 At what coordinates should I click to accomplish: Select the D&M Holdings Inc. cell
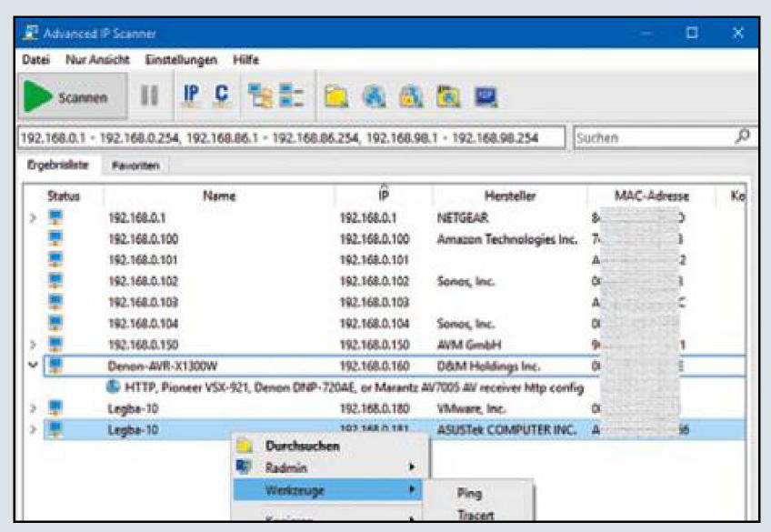pos(488,366)
